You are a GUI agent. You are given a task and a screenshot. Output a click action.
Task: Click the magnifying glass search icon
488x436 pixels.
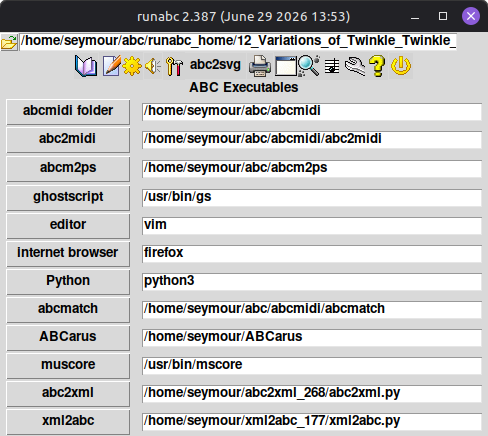pyautogui.click(x=309, y=66)
